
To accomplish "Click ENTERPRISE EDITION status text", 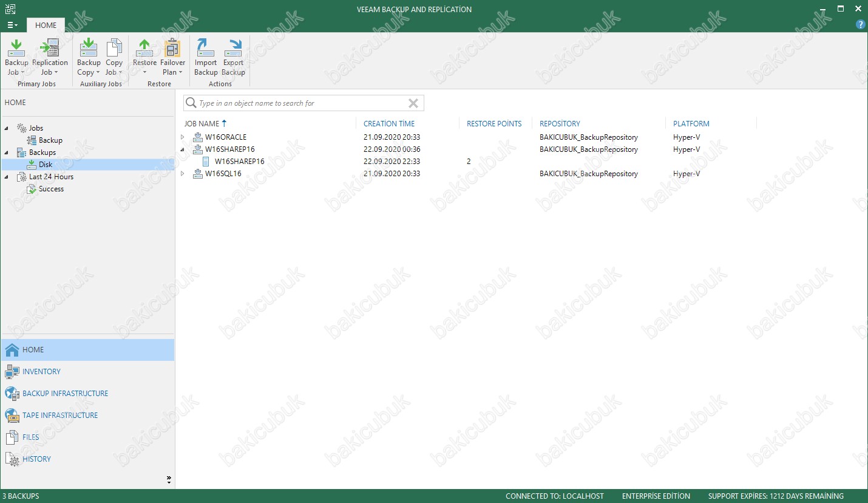I will tap(656, 496).
